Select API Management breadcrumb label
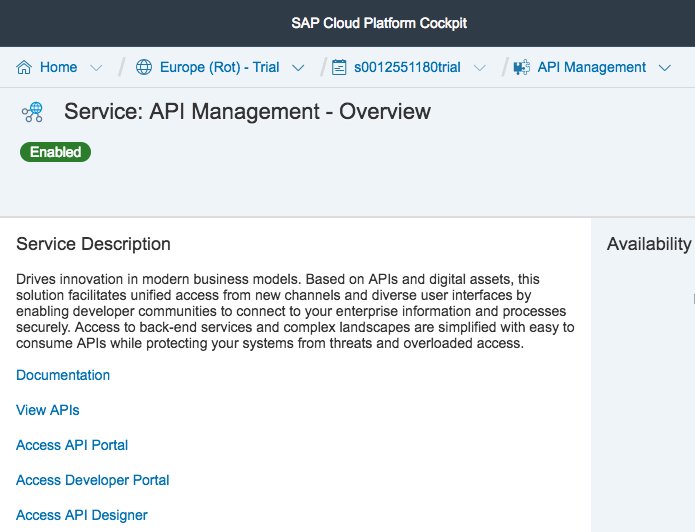 (x=592, y=68)
